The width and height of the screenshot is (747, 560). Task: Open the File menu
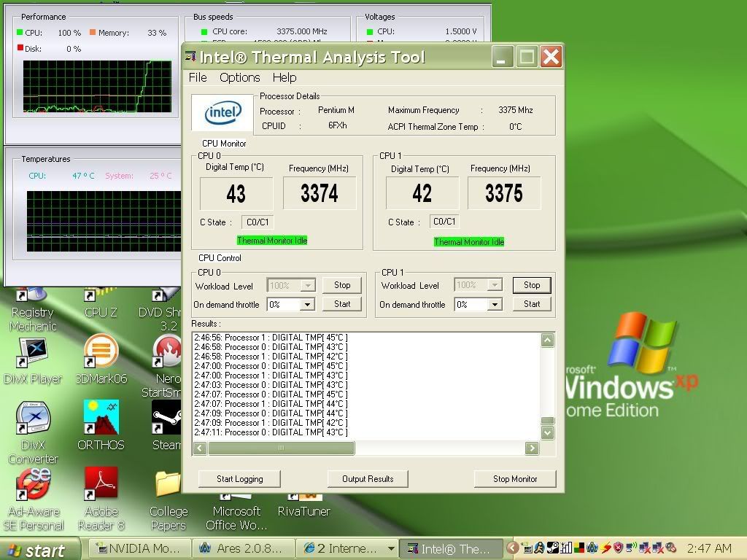(198, 77)
